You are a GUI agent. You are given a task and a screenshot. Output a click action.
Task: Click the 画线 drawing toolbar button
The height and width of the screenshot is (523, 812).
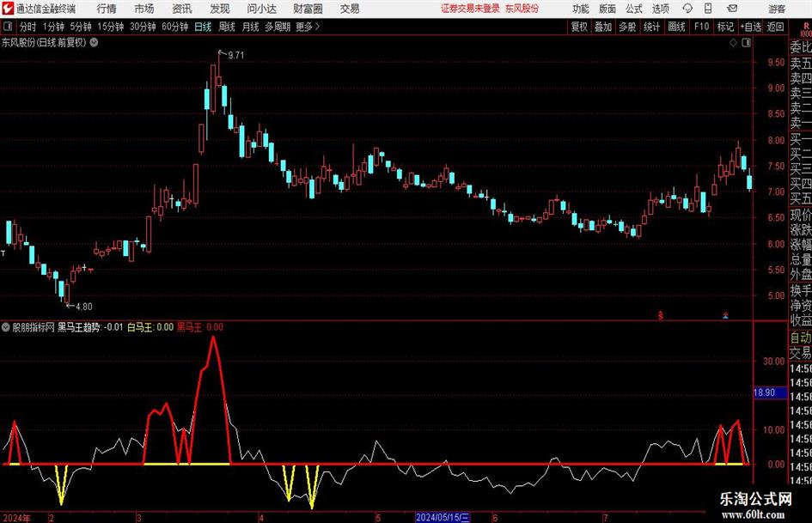coord(676,27)
